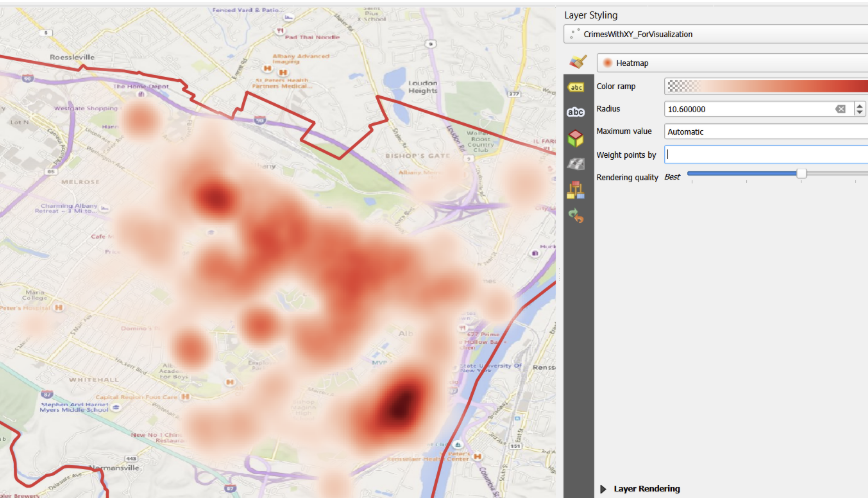This screenshot has height=498, width=868.
Task: Open the Weight points by field combo
Action: 765,154
